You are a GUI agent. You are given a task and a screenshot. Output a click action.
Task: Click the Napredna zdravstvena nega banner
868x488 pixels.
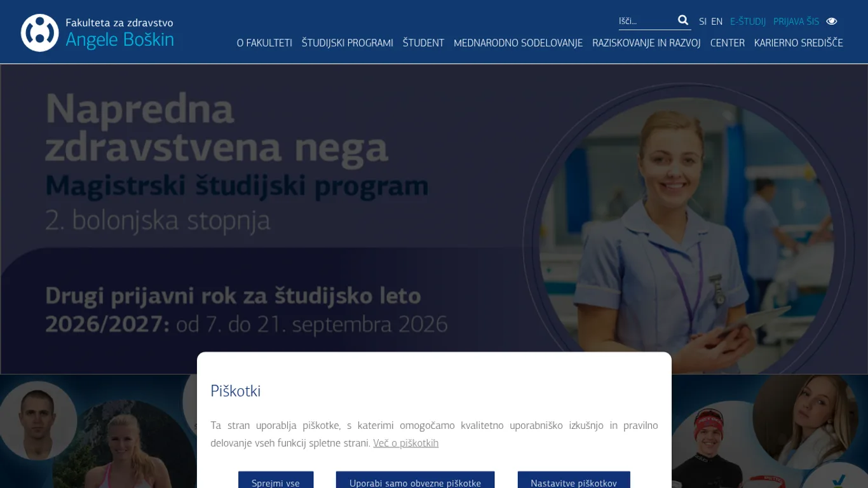coord(434,219)
